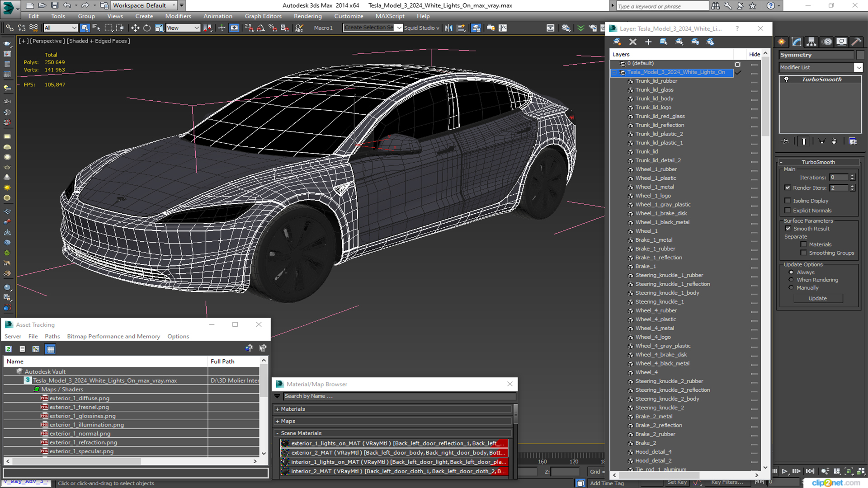
Task: Open the Manage Layers toolbar icon
Action: pyautogui.click(x=476, y=28)
